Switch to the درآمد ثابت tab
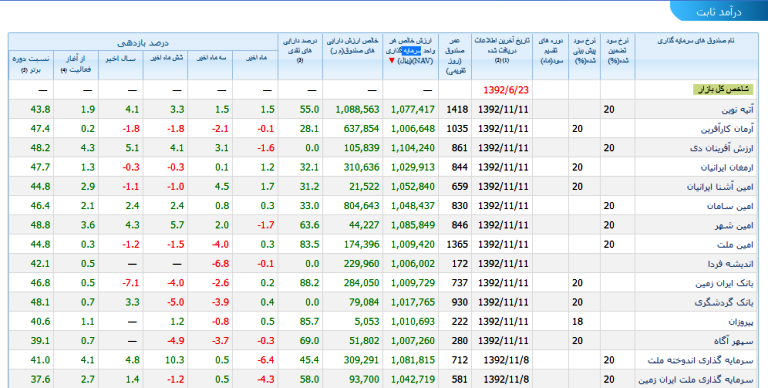Screen dimensions: 768x388 coord(719,12)
